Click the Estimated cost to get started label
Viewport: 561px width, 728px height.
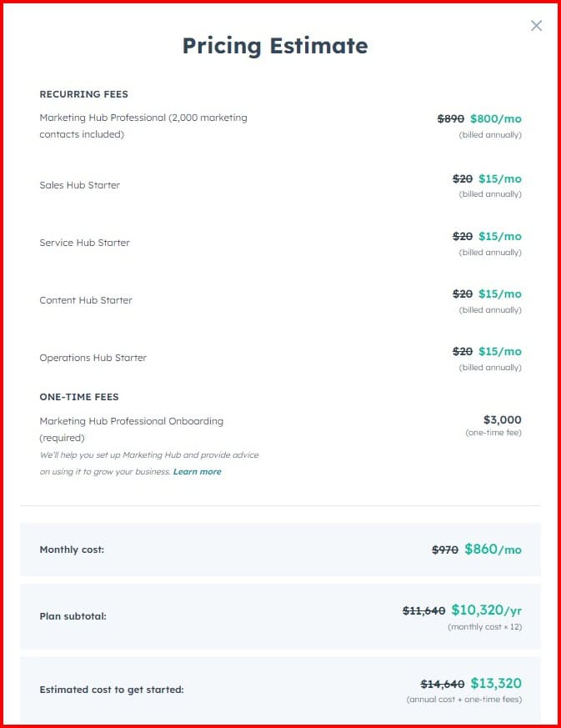(112, 690)
